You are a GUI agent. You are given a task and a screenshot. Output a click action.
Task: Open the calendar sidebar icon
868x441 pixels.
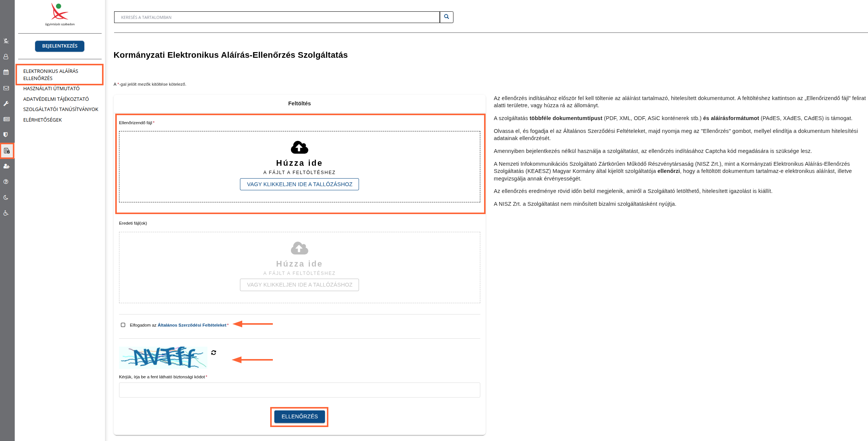click(x=6, y=72)
